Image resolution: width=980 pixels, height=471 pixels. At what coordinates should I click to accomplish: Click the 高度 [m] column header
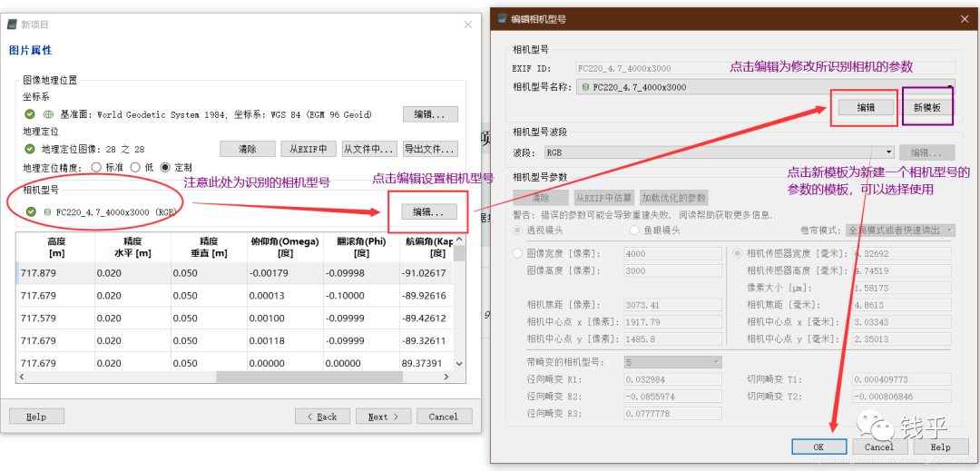(55, 247)
